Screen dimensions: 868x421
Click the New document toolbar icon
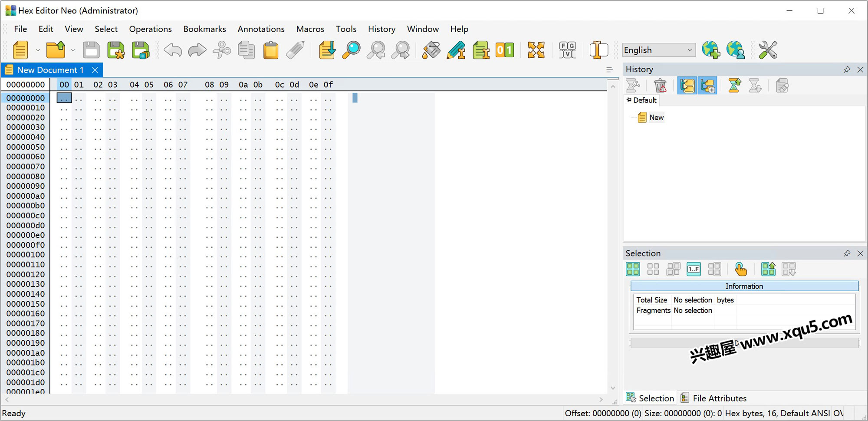point(20,50)
